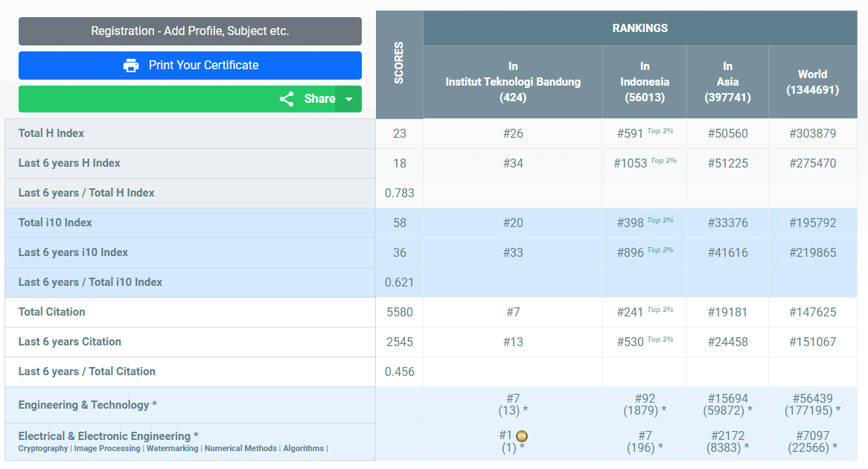Screen dimensions: 868x469
Task: Open Registration - Add Profile, Subject button
Action: pyautogui.click(x=190, y=31)
